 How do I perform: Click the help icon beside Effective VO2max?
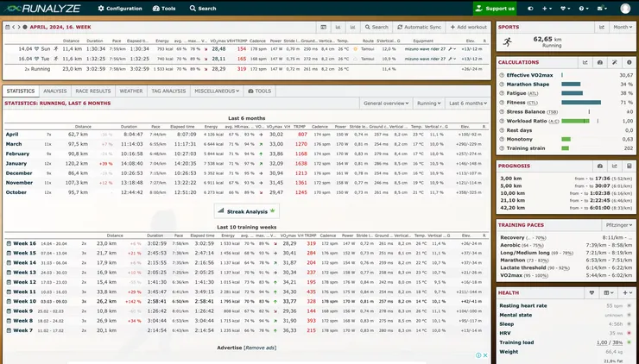[x=504, y=75]
